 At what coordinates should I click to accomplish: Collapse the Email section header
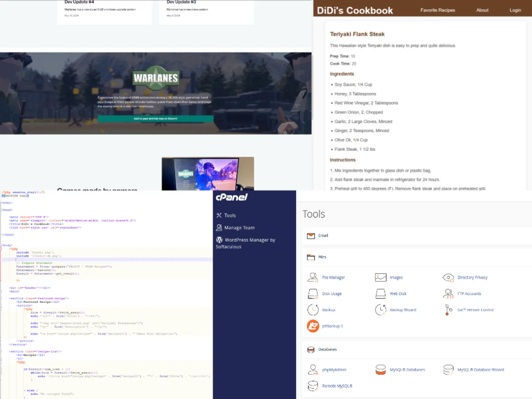pyautogui.click(x=417, y=236)
